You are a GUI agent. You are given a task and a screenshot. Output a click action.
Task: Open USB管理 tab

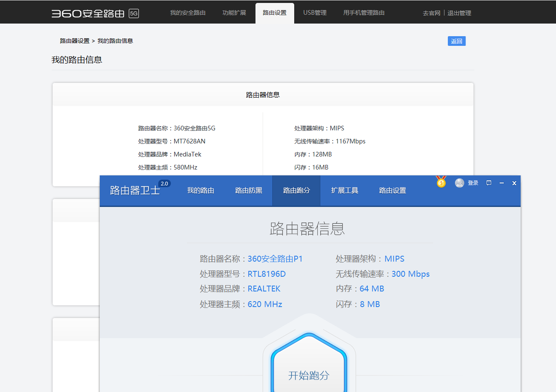tap(315, 13)
